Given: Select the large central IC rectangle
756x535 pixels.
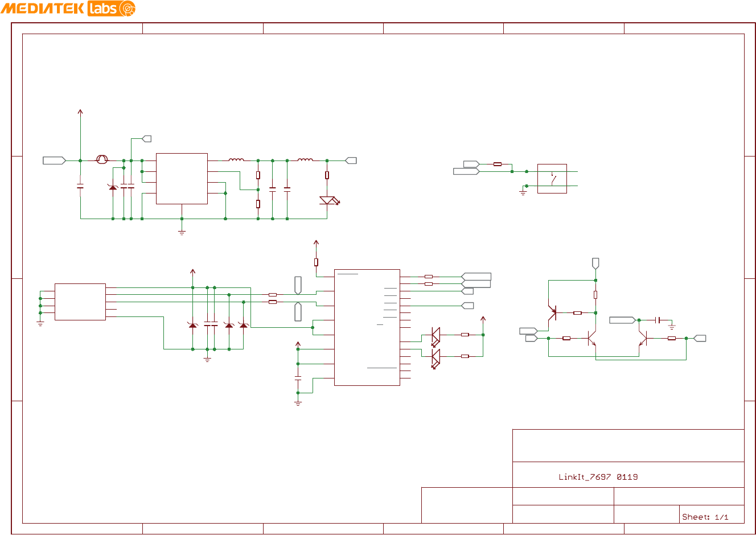Looking at the screenshot, I should tap(367, 327).
